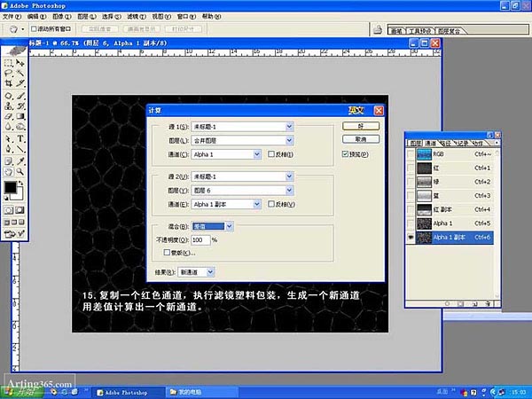Select the Crop tool
This screenshot has height=399, width=532.
coord(9,83)
